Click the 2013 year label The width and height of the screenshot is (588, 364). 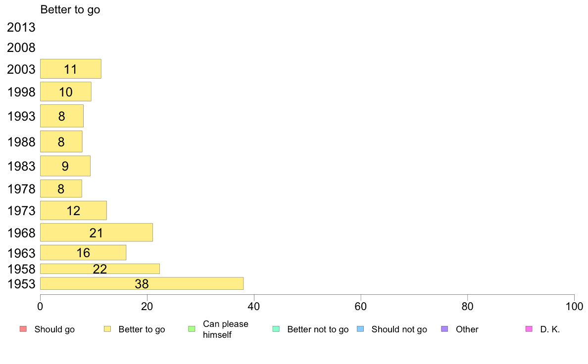21,27
